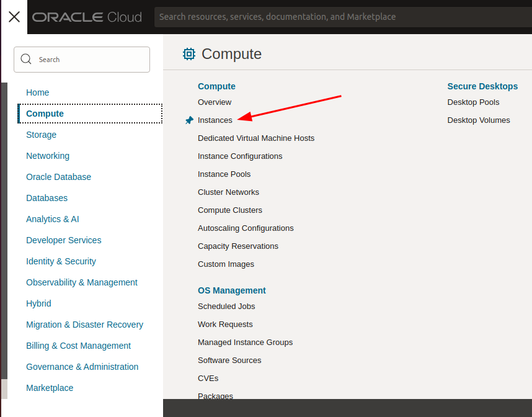
Task: Open Compute Clusters
Action: 230,210
